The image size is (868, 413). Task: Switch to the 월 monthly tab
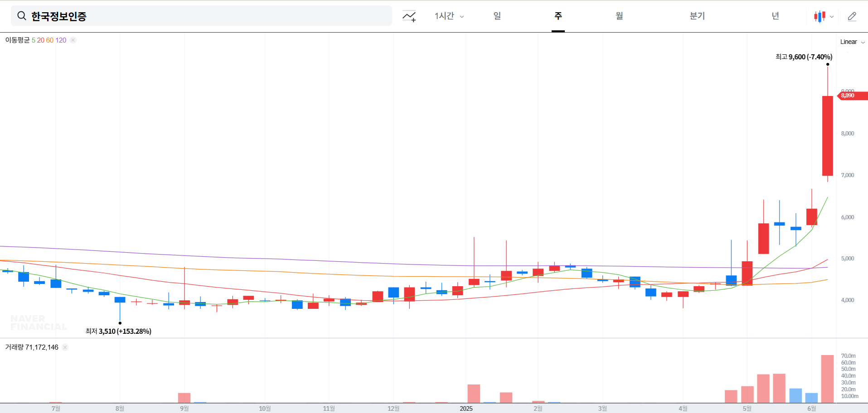tap(619, 16)
